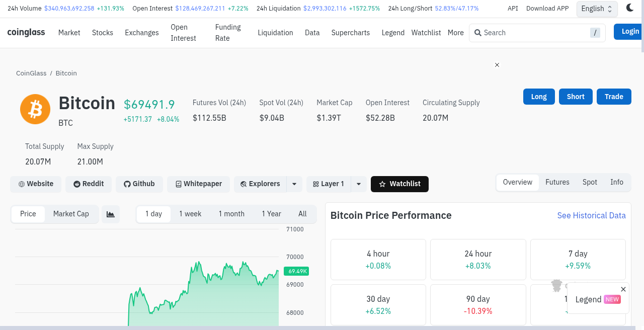Image resolution: width=644 pixels, height=330 pixels.
Task: Select the 1 week range
Action: [x=190, y=214]
